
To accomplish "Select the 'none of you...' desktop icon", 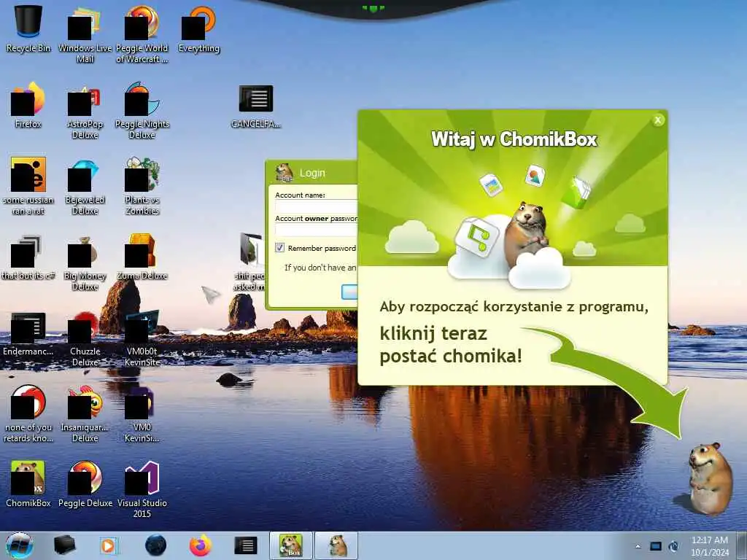I will click(28, 414).
